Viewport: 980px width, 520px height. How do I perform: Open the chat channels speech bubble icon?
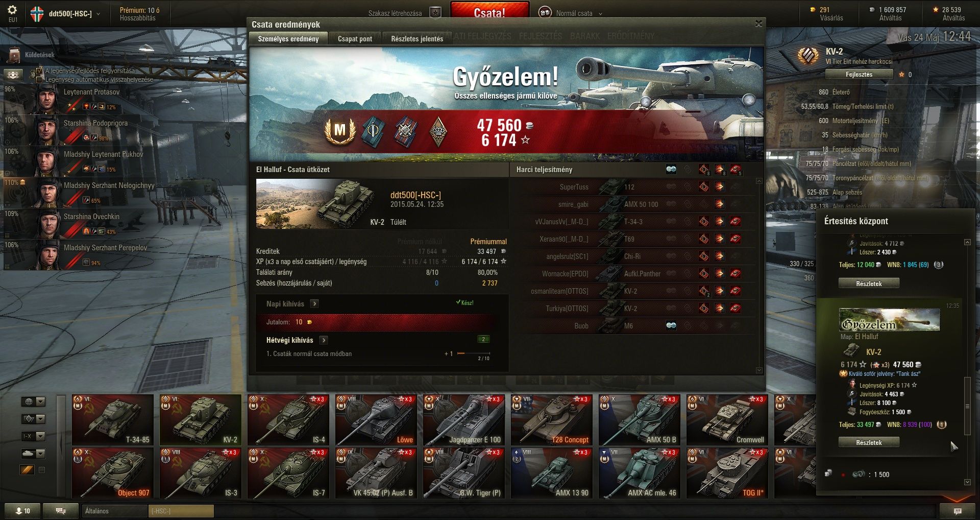tap(60, 511)
